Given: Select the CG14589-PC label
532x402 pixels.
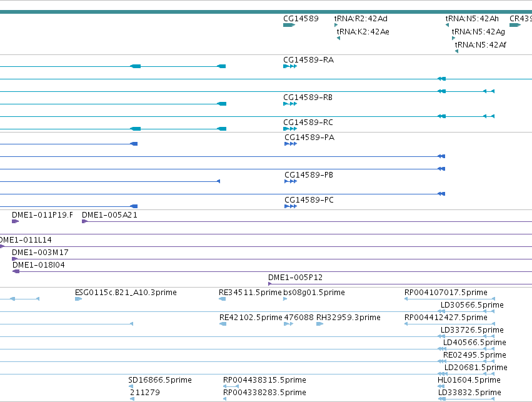Looking at the screenshot, I should (309, 200).
